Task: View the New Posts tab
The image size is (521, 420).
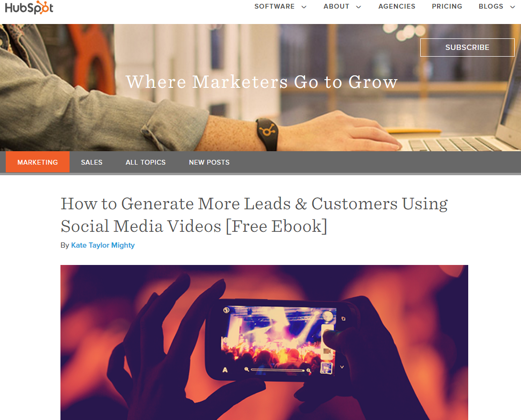Action: pyautogui.click(x=209, y=162)
